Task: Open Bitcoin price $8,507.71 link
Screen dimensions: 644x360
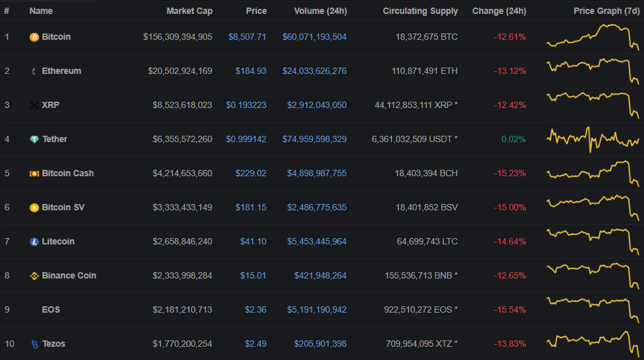Action: click(x=247, y=37)
